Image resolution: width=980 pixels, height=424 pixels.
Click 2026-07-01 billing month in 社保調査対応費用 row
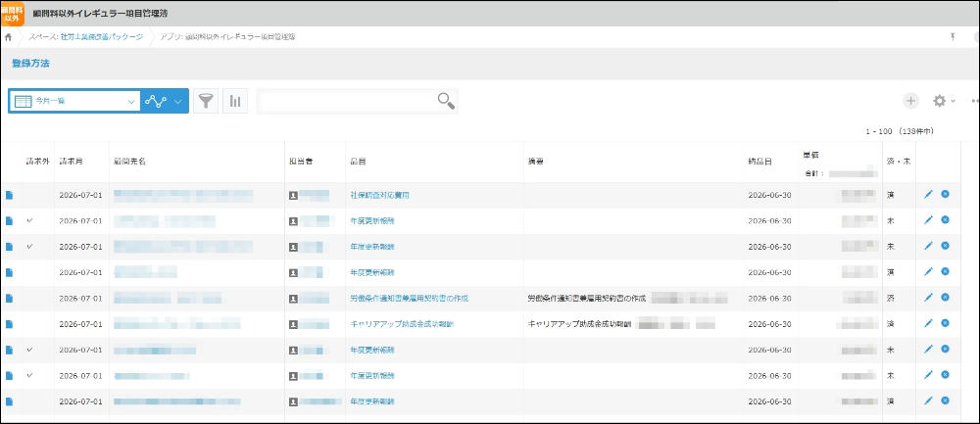coord(80,196)
